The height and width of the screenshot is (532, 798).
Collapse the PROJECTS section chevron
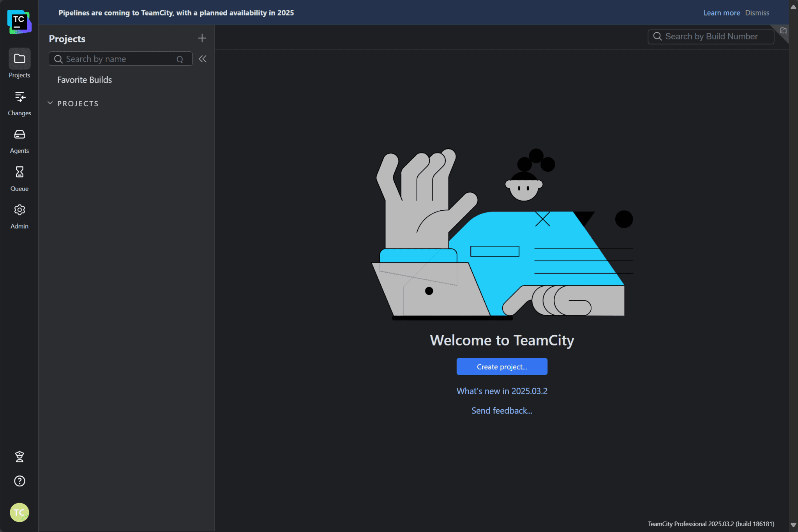point(50,103)
